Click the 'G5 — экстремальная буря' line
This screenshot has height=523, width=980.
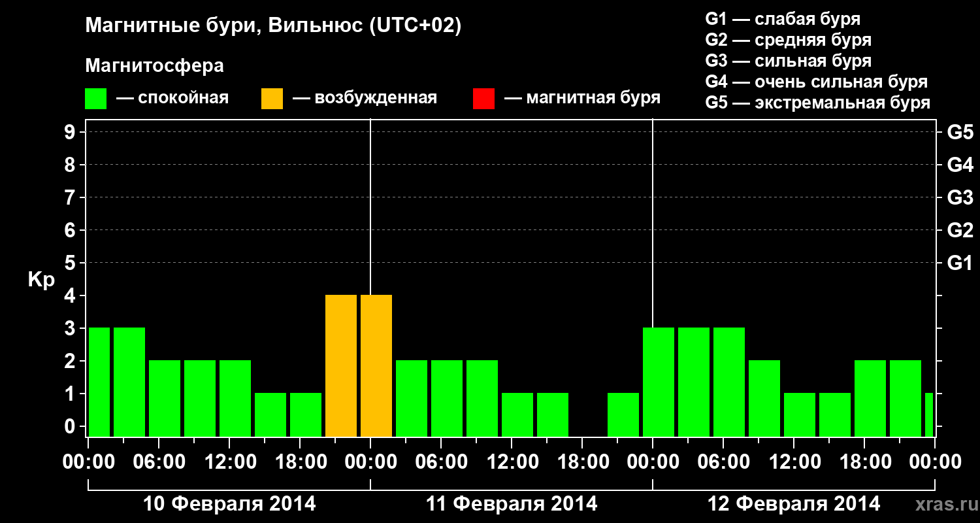pyautogui.click(x=818, y=103)
